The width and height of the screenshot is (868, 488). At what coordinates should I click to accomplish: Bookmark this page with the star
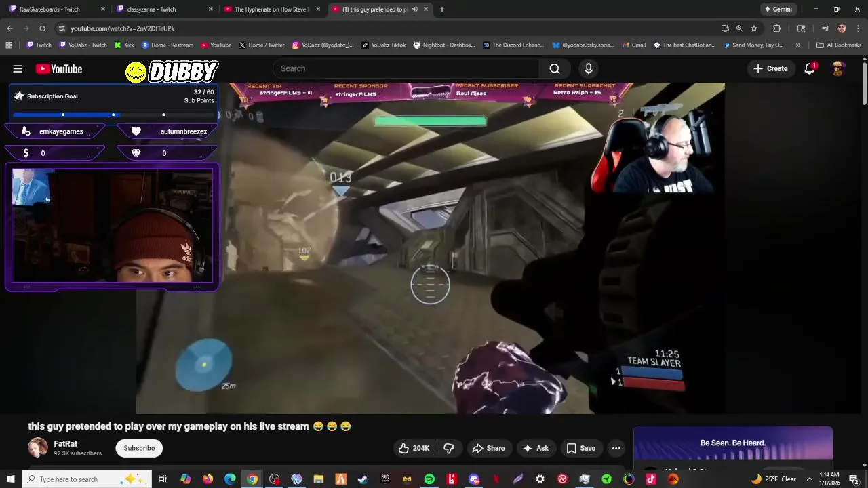(x=754, y=28)
